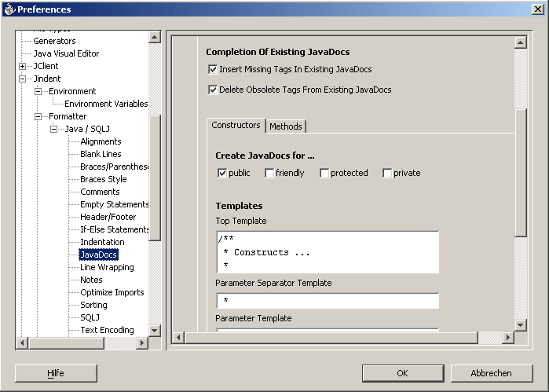Expand the JClient tree node

[23, 66]
